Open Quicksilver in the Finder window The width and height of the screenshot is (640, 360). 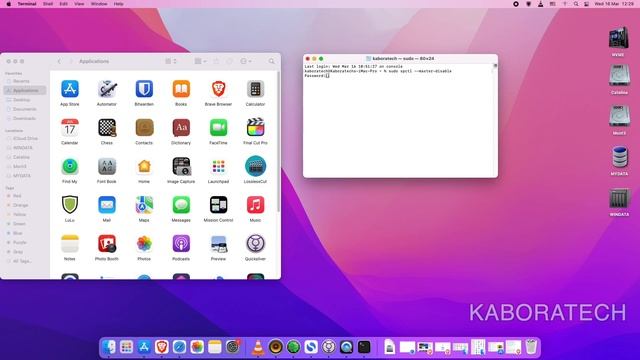point(256,244)
